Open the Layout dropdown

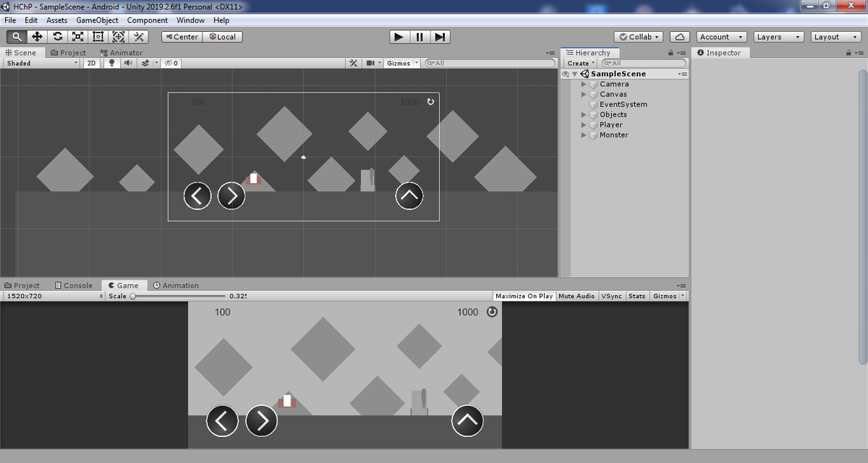(835, 37)
